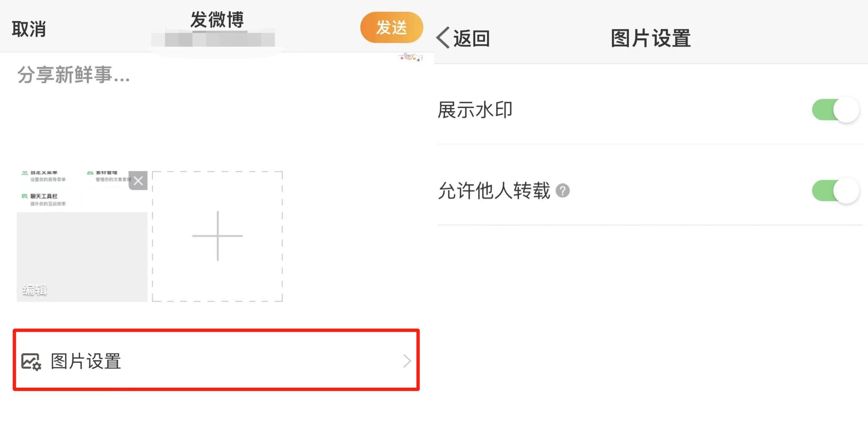
Task: Disable the 允许他人转载 switch
Action: (x=835, y=191)
